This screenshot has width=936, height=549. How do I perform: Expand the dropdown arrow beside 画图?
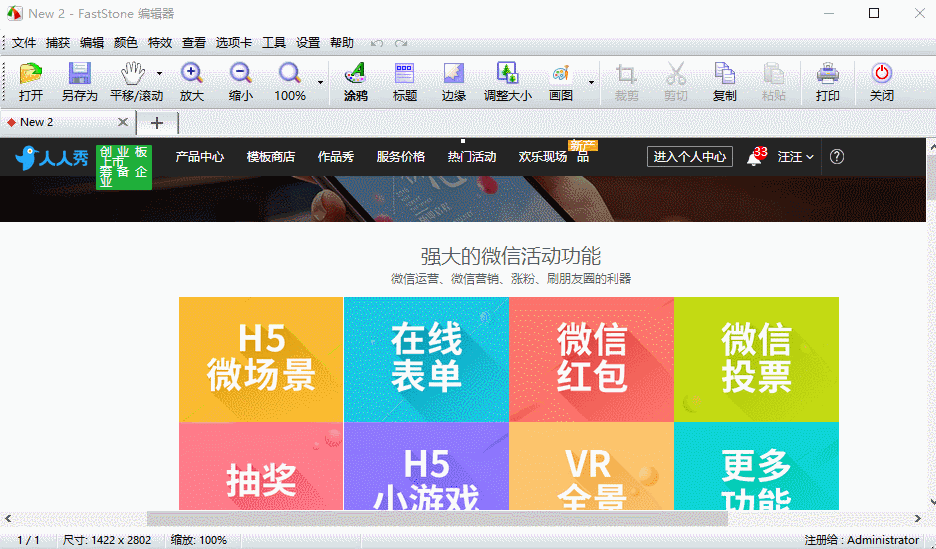(x=592, y=82)
